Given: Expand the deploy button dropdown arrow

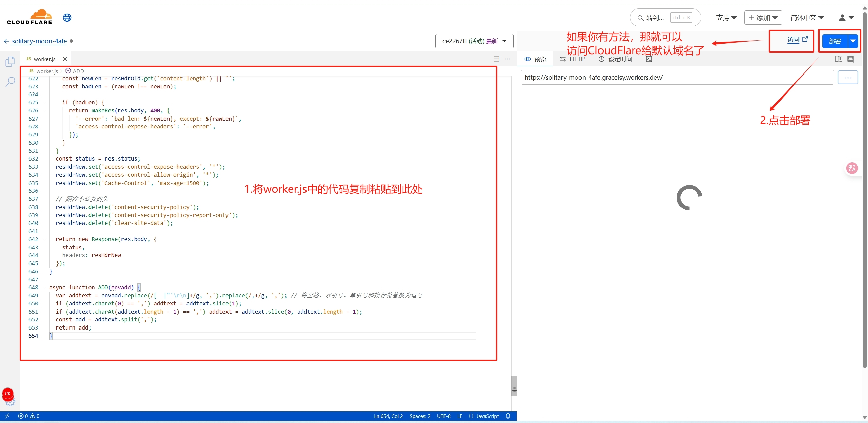Looking at the screenshot, I should coord(853,41).
